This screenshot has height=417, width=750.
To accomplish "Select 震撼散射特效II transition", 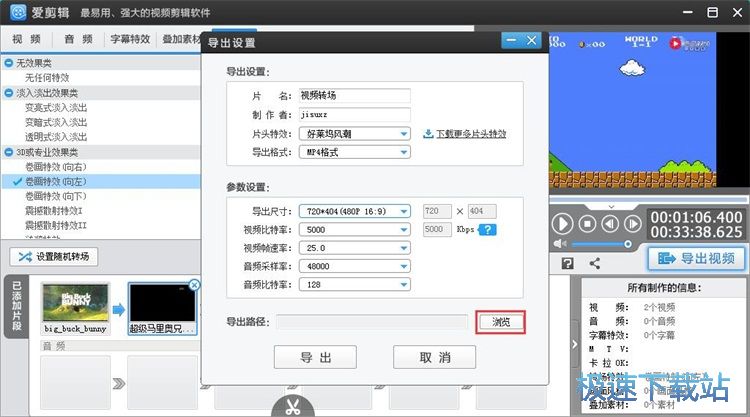I will (55, 225).
